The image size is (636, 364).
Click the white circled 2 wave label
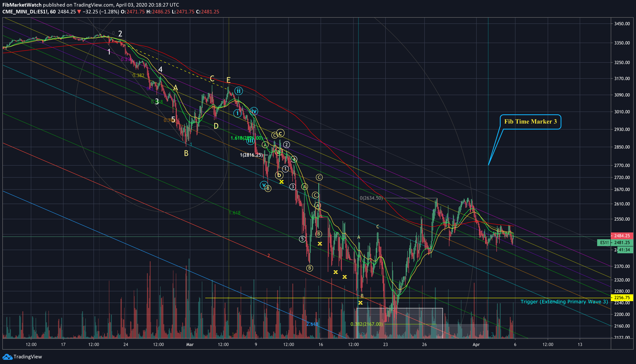click(x=287, y=145)
